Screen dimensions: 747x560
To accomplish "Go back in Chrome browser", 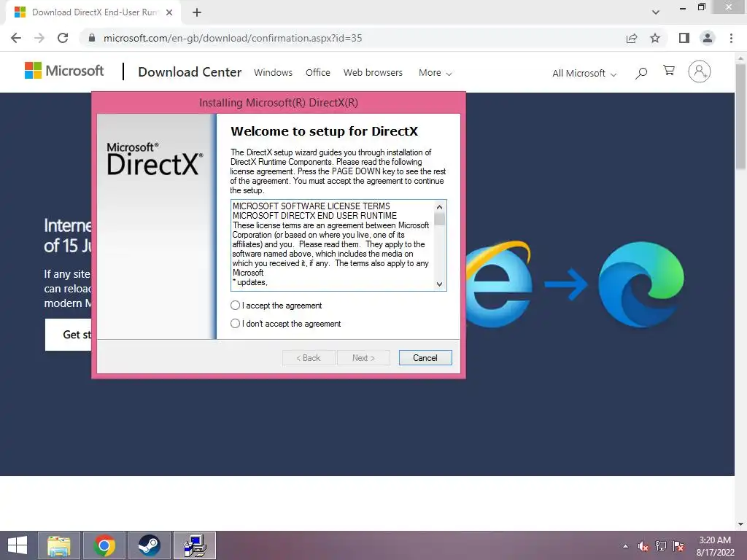I will [16, 38].
